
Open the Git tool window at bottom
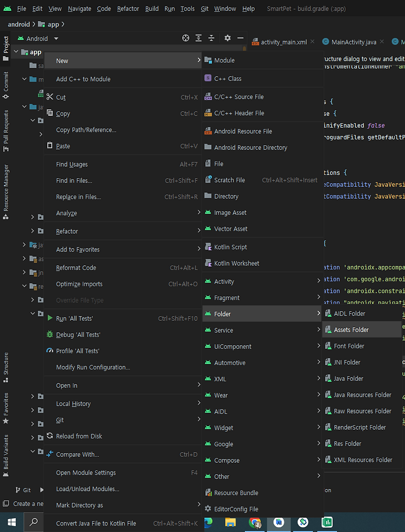click(23, 490)
